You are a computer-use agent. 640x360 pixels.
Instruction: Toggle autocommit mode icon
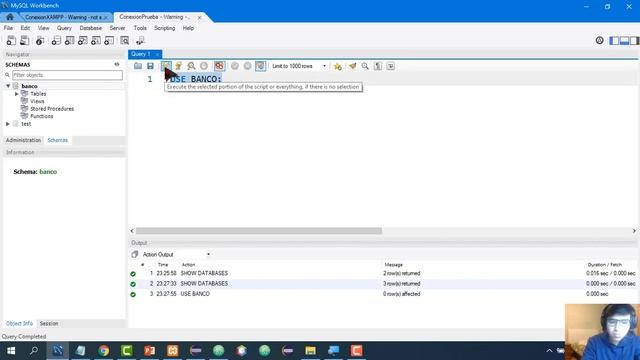point(260,66)
